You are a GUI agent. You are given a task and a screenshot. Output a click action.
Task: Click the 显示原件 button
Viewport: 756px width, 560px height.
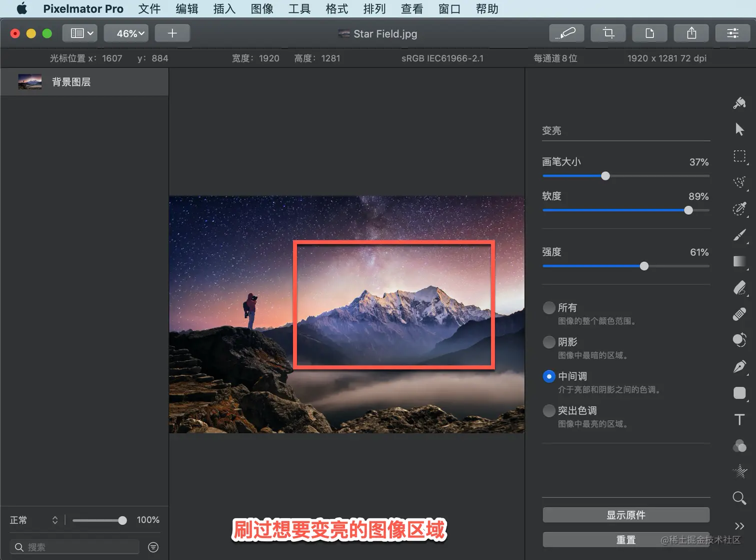[x=626, y=515]
